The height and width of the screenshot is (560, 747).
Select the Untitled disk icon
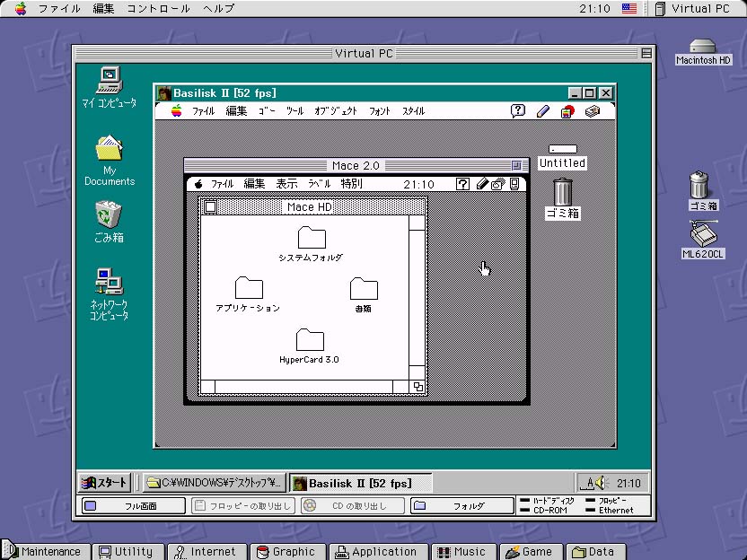(x=562, y=157)
